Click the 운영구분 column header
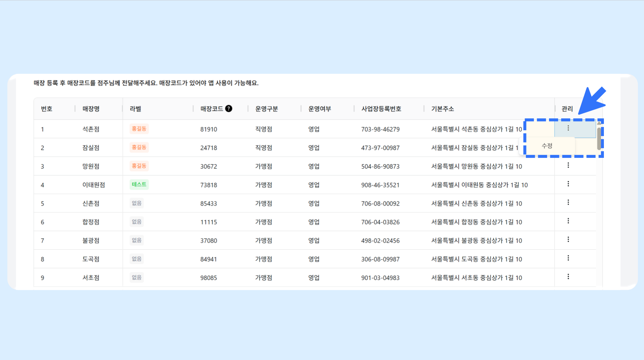The height and width of the screenshot is (360, 644). coord(266,109)
